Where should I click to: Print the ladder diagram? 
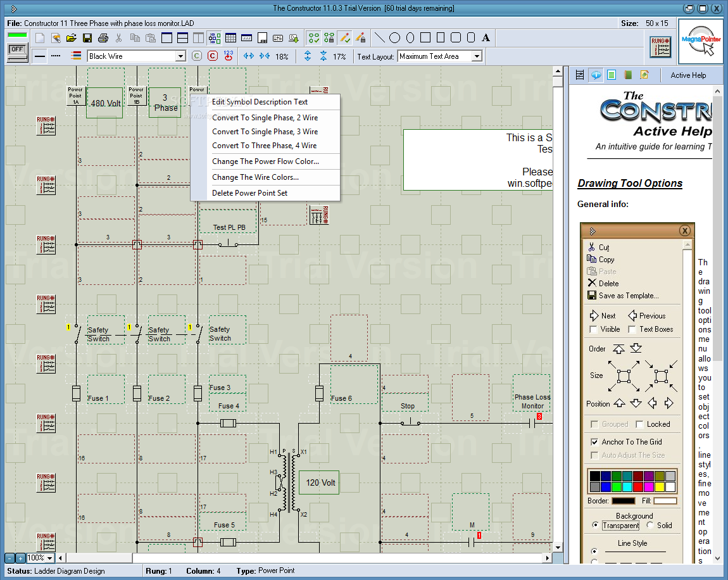[103, 38]
